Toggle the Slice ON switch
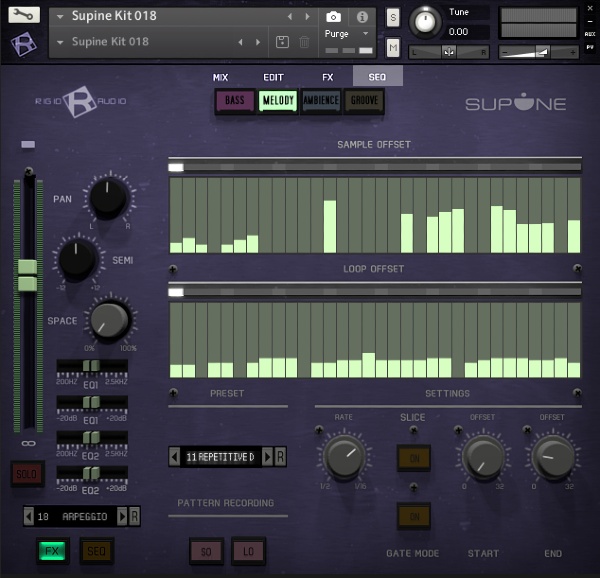600x578 pixels. 413,458
